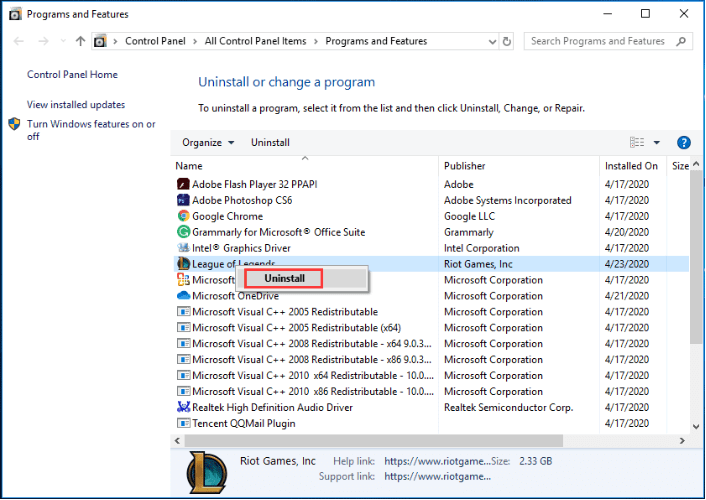Select Adobe Photoshop CS6 in the list
This screenshot has width=706, height=500.
click(242, 200)
